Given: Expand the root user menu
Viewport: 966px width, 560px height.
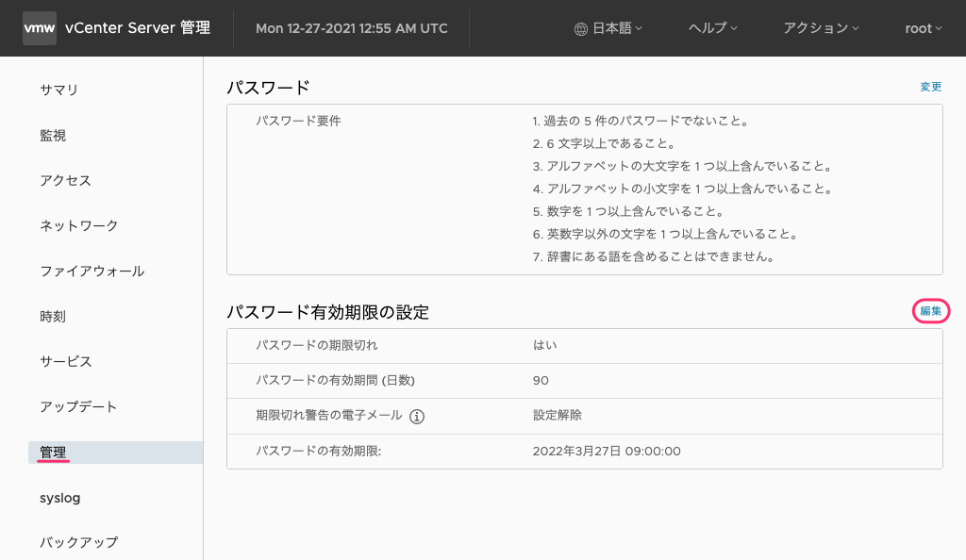Looking at the screenshot, I should [x=923, y=28].
